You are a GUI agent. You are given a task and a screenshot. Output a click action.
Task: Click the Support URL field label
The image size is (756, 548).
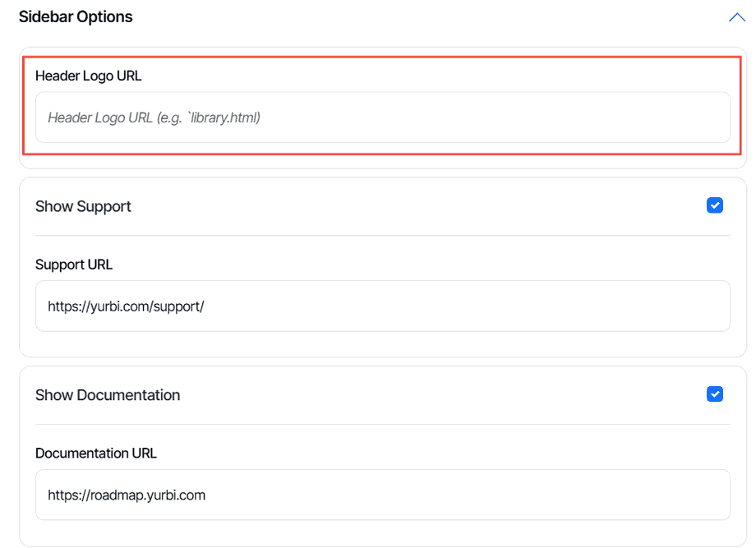[x=74, y=265]
